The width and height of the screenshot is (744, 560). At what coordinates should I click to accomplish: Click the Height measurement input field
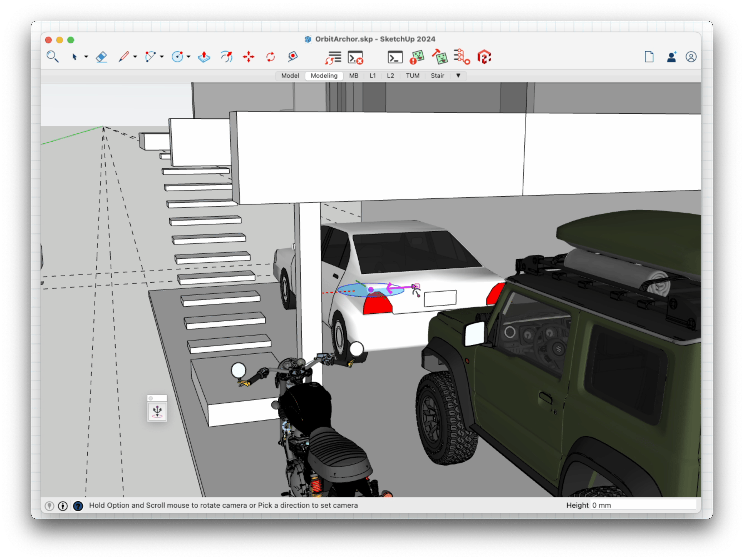pos(643,505)
